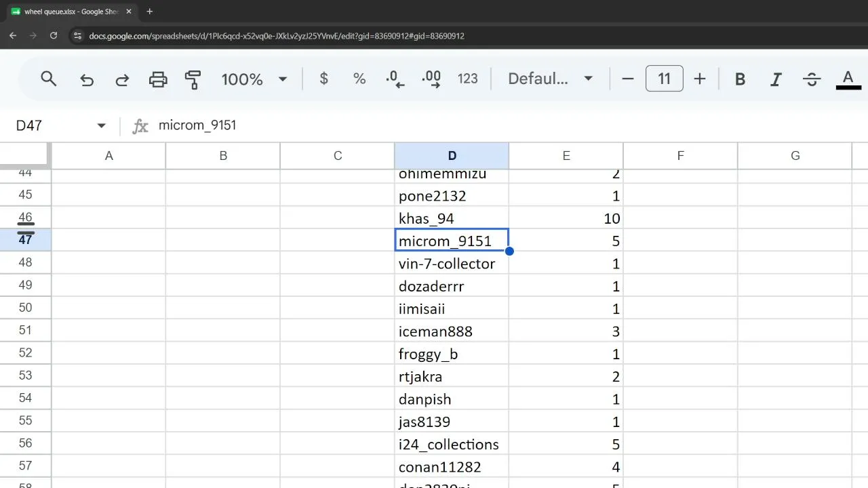The width and height of the screenshot is (868, 488).
Task: Click cell containing jas8139
Action: click(x=452, y=422)
